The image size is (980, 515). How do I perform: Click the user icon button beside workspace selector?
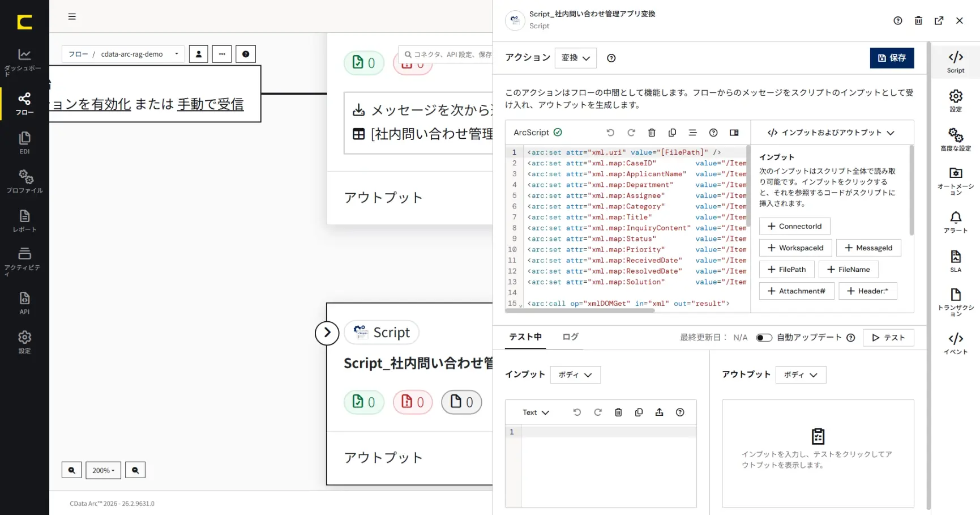pyautogui.click(x=198, y=54)
